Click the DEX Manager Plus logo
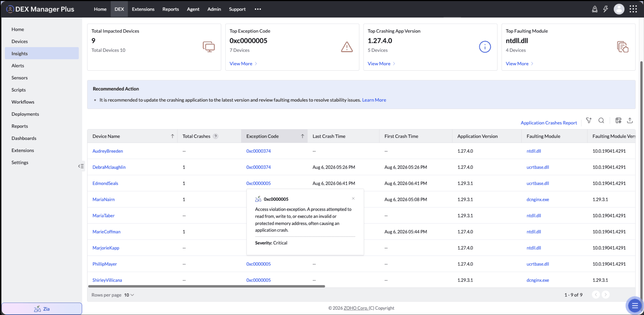The height and width of the screenshot is (315, 644). click(40, 9)
